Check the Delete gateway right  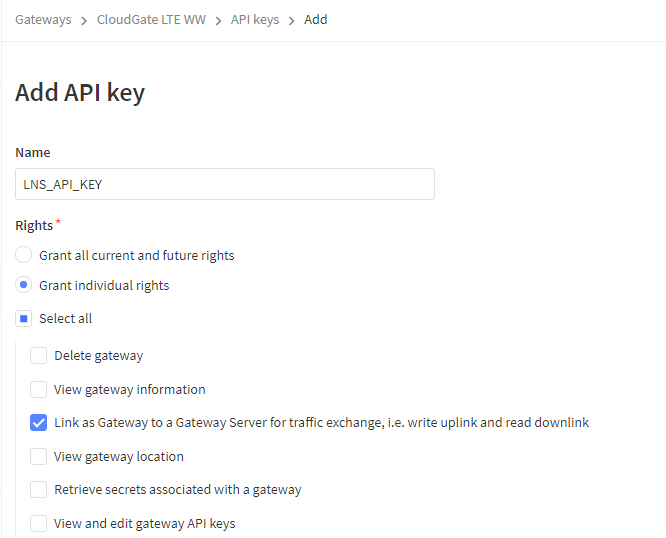tap(38, 355)
